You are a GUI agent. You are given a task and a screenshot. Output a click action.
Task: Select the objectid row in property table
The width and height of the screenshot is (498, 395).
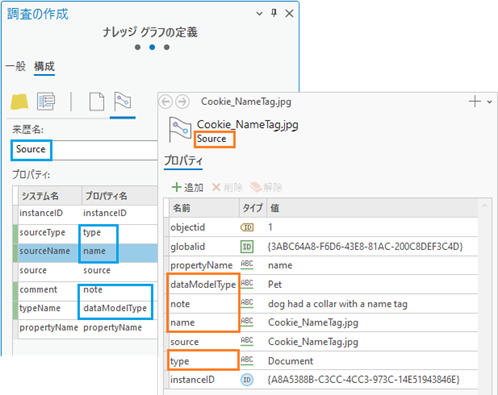[322, 227]
